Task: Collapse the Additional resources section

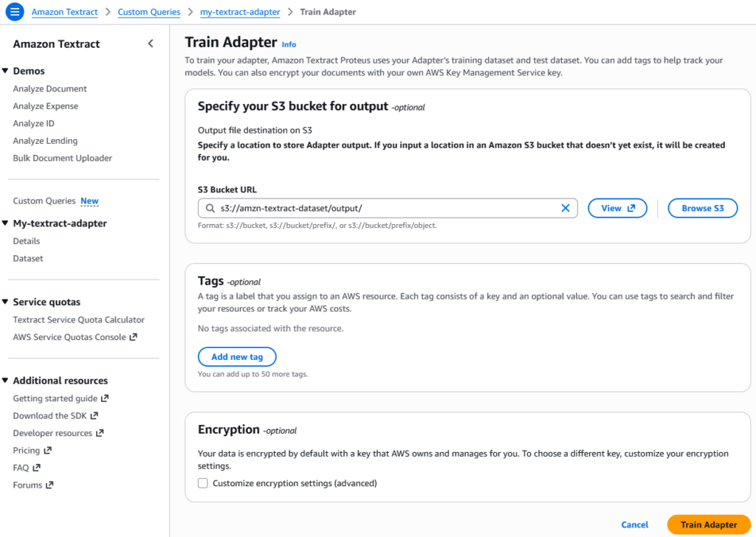Action: coord(5,381)
